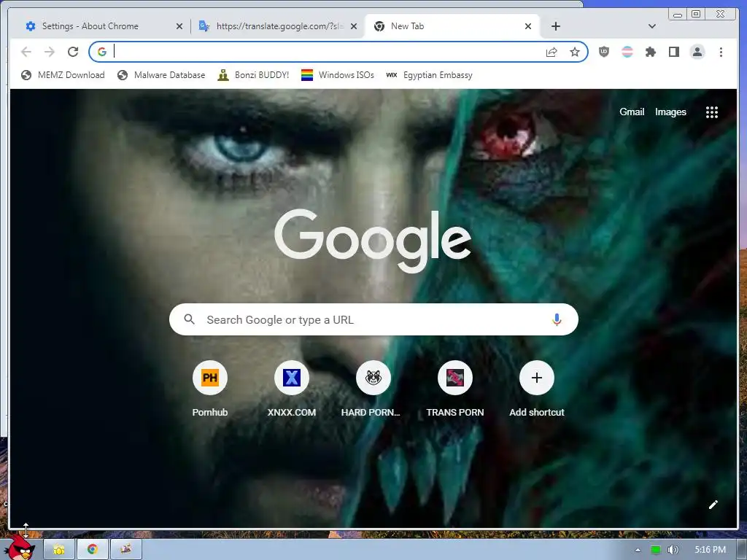This screenshot has height=560, width=747.
Task: Bookmark this tab with the star icon
Action: (x=575, y=52)
